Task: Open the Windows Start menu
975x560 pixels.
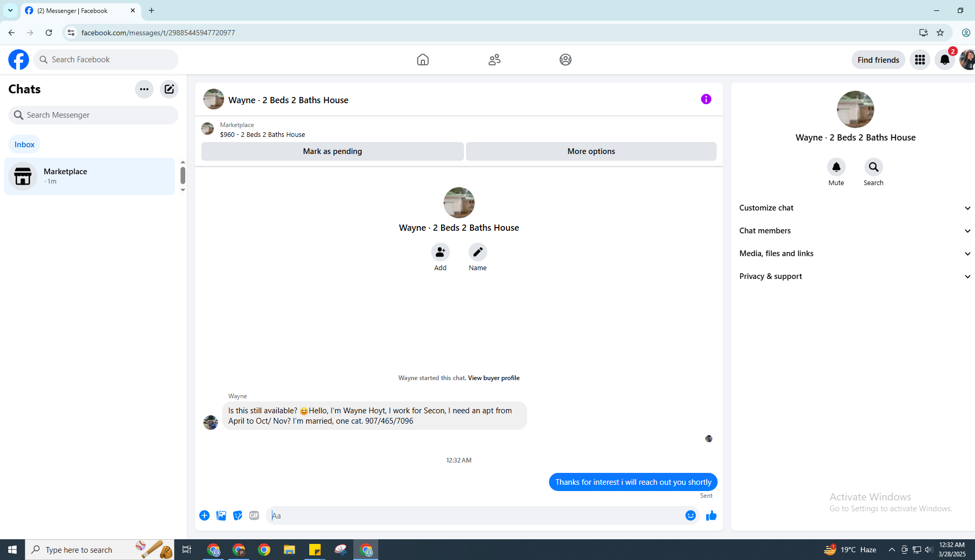Action: point(12,550)
